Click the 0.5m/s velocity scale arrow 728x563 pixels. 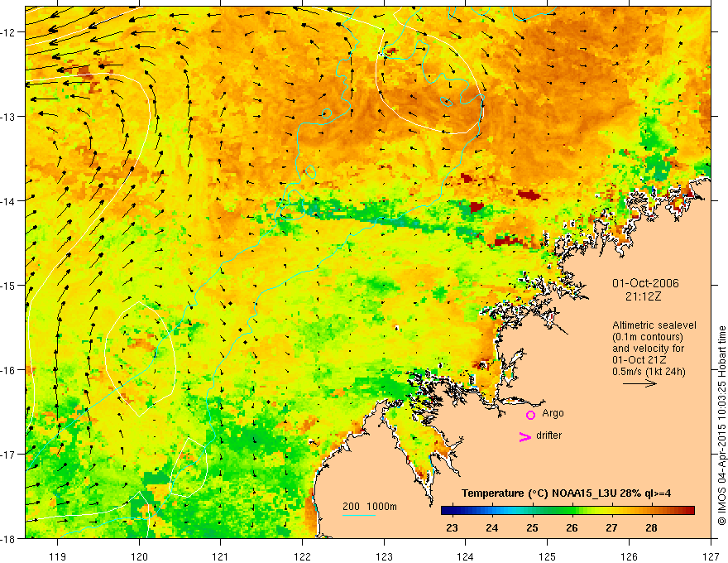tap(639, 383)
